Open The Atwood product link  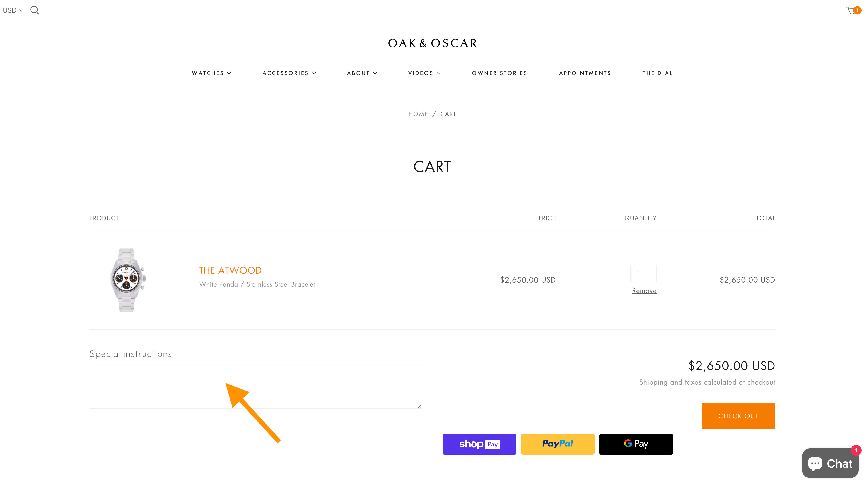coord(230,270)
